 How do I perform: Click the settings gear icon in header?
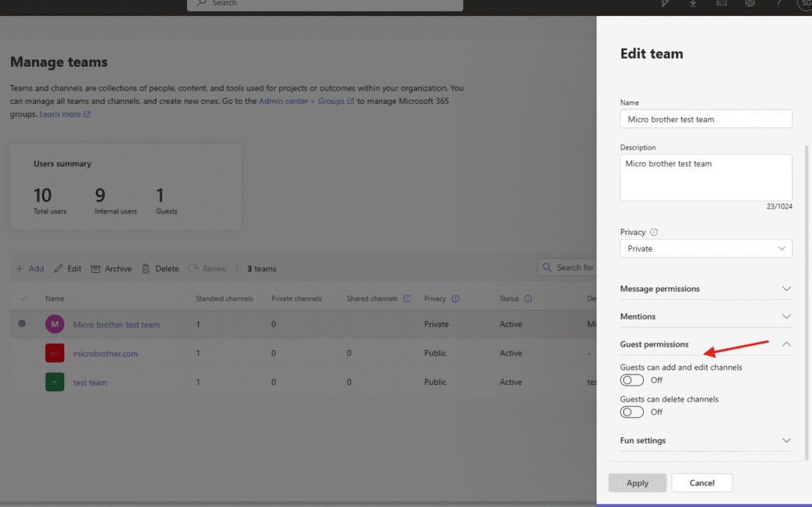(749, 3)
